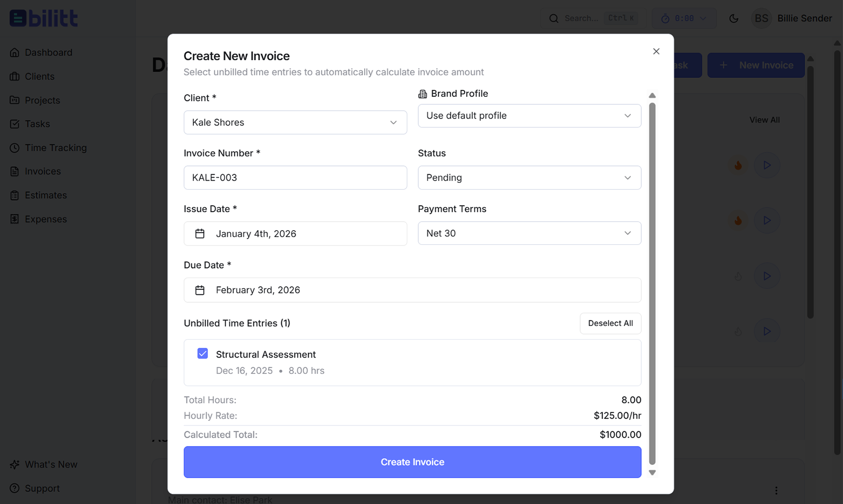The height and width of the screenshot is (504, 843).
Task: Change Status from Pending dropdown
Action: (529, 177)
